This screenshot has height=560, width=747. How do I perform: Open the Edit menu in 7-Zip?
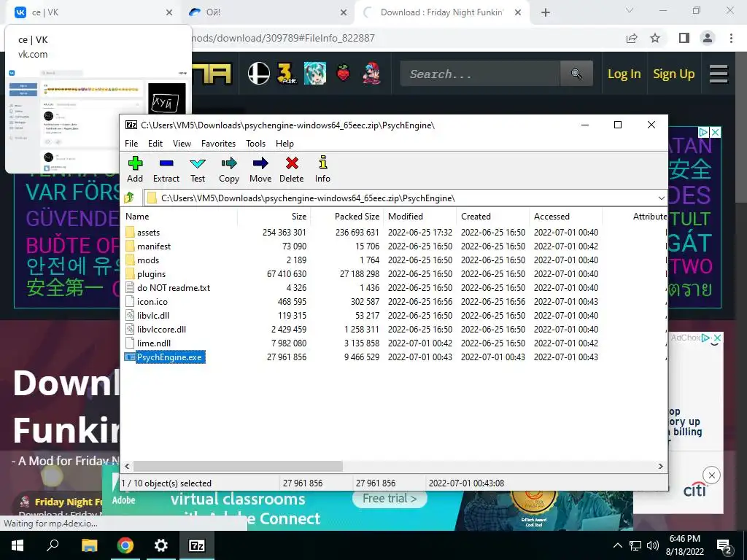pyautogui.click(x=155, y=144)
